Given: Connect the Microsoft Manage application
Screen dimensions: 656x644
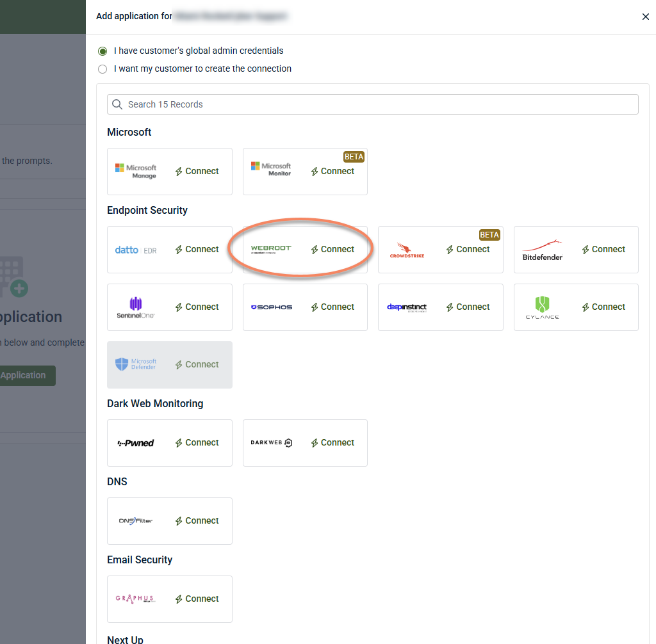Looking at the screenshot, I should [x=197, y=172].
